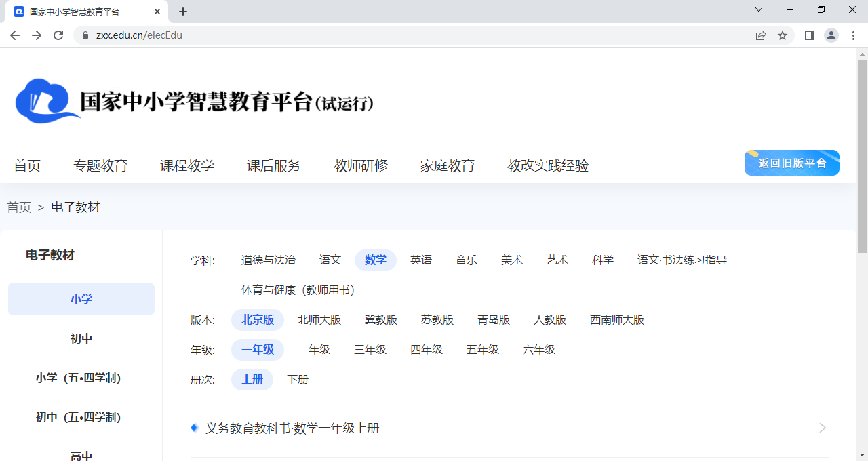The width and height of the screenshot is (868, 461).
Task: Choose subject 道德与法治
Action: 269,260
